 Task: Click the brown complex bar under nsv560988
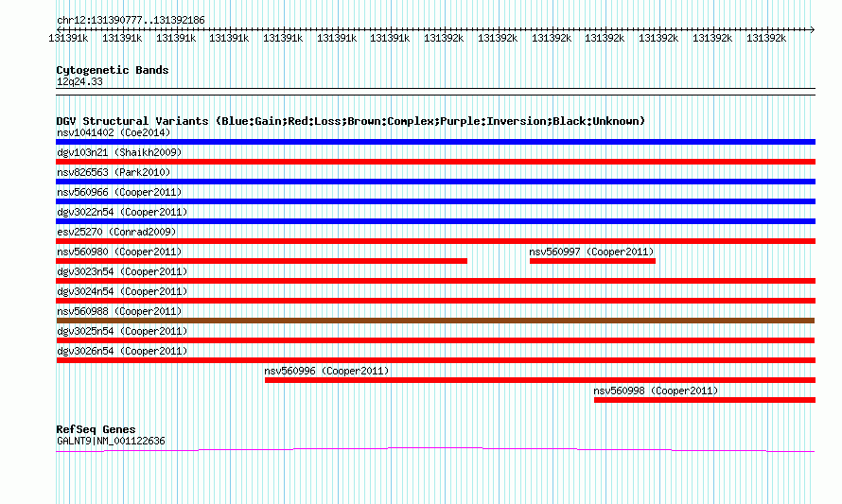[435, 321]
